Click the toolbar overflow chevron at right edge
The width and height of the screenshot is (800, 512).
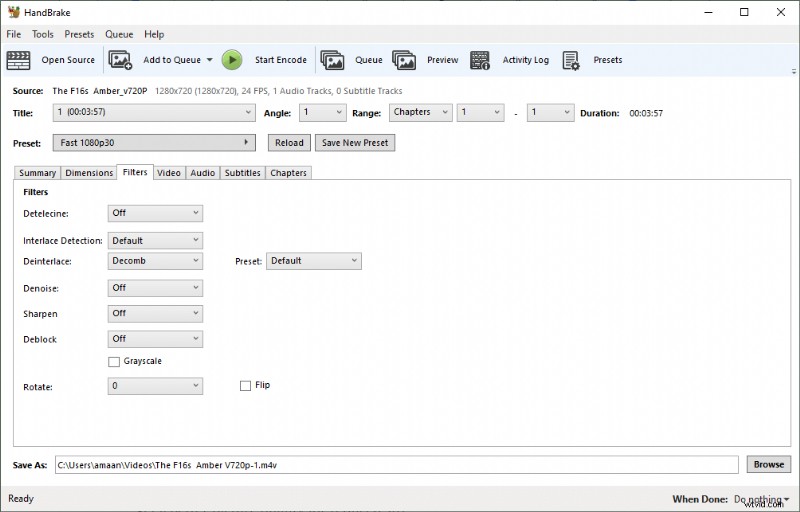[794, 71]
